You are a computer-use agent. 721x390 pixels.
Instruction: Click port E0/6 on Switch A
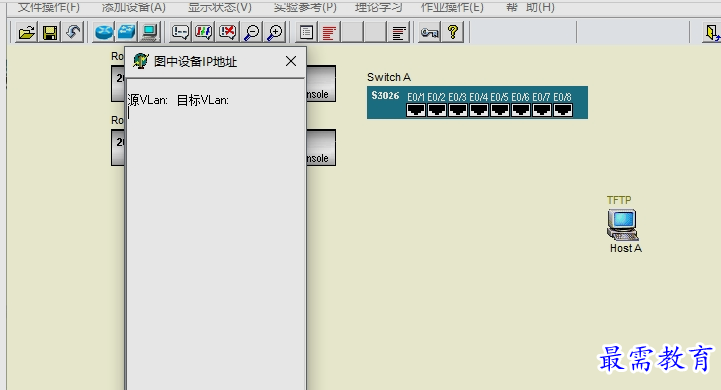click(521, 110)
